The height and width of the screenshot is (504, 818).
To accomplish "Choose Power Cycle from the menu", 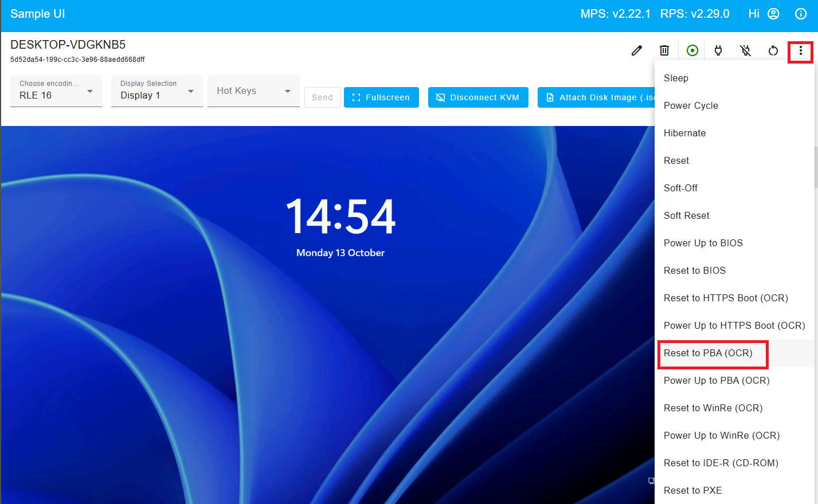I will [691, 106].
